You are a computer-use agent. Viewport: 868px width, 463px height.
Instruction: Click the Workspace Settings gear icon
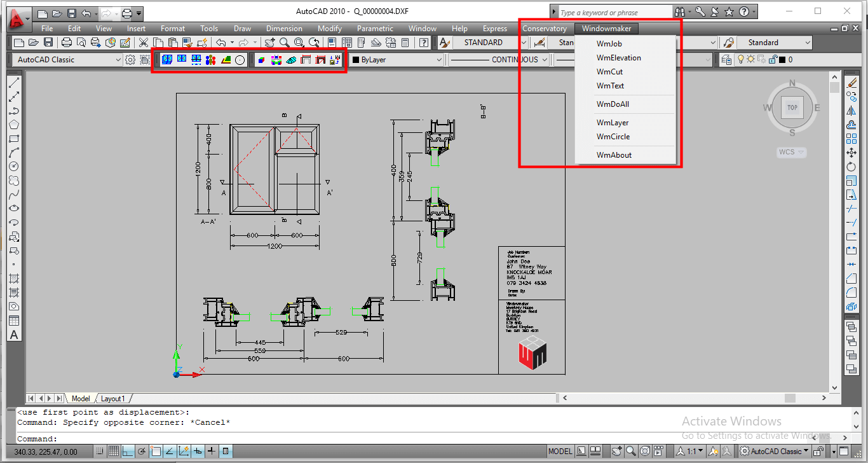coord(130,60)
